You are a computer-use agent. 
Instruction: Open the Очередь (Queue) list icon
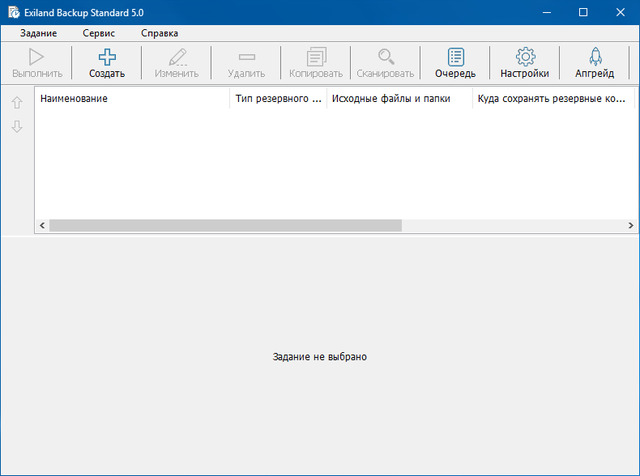tap(455, 57)
